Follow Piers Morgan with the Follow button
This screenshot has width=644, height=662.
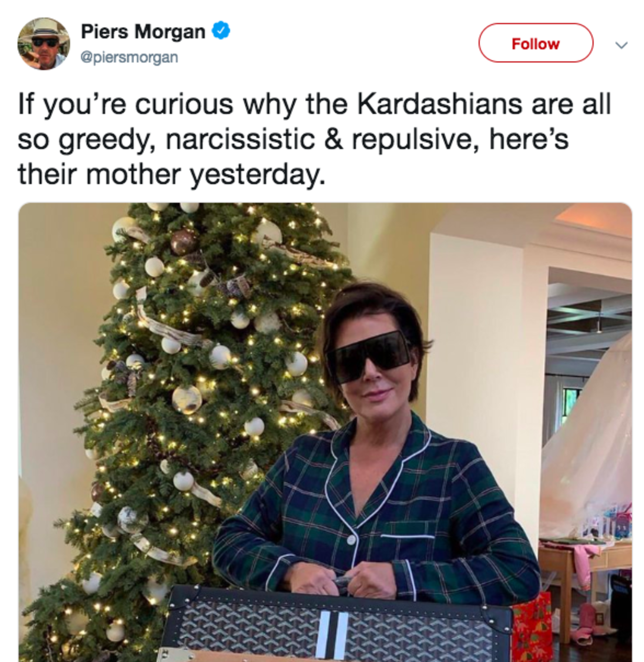(536, 43)
